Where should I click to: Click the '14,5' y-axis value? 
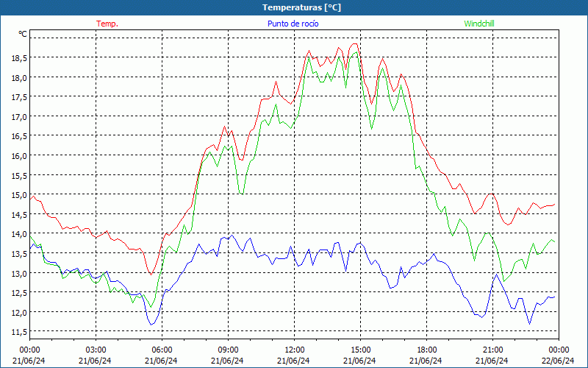pyautogui.click(x=19, y=214)
